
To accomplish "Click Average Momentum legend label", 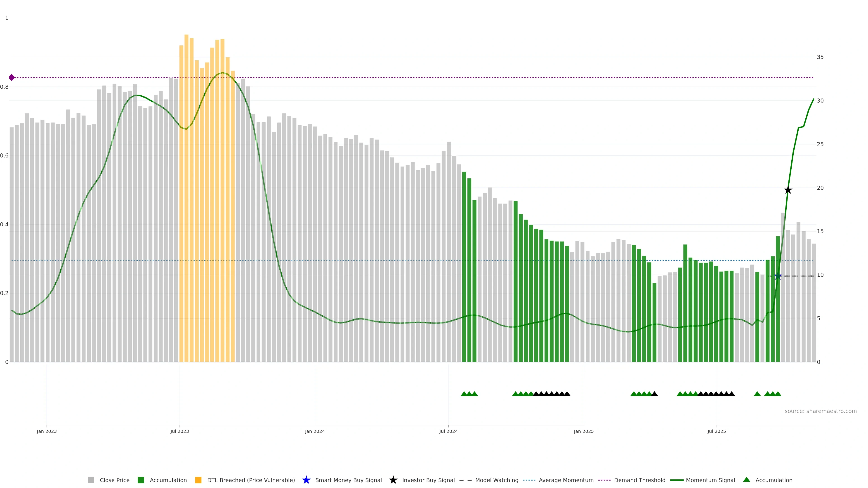I will pos(566,480).
